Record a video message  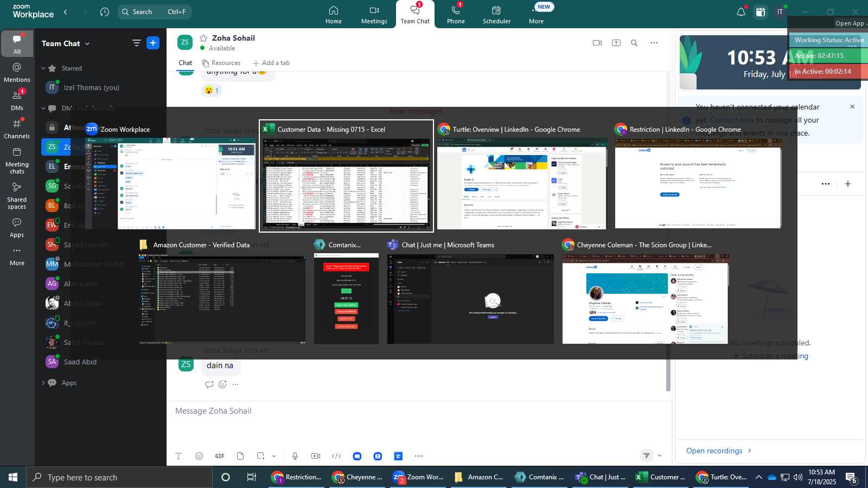(x=316, y=456)
